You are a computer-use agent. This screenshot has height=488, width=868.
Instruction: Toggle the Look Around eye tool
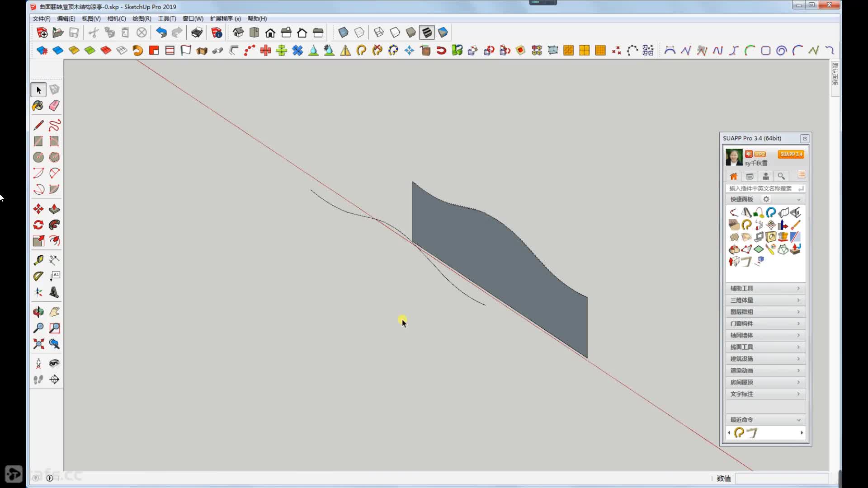54,364
